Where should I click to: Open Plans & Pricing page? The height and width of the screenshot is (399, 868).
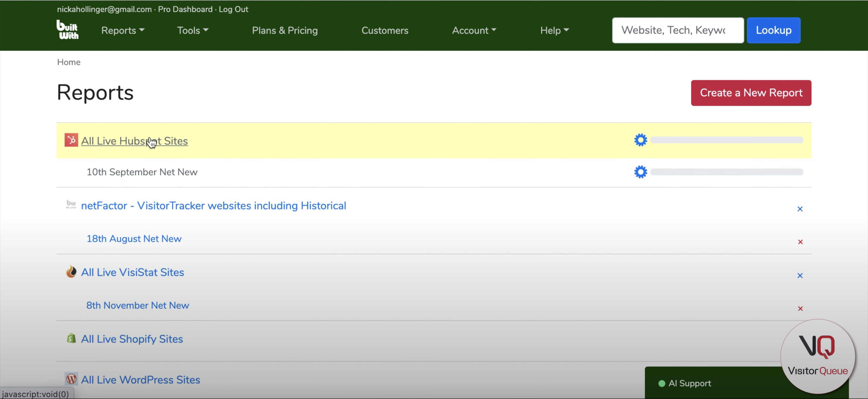pos(285,30)
